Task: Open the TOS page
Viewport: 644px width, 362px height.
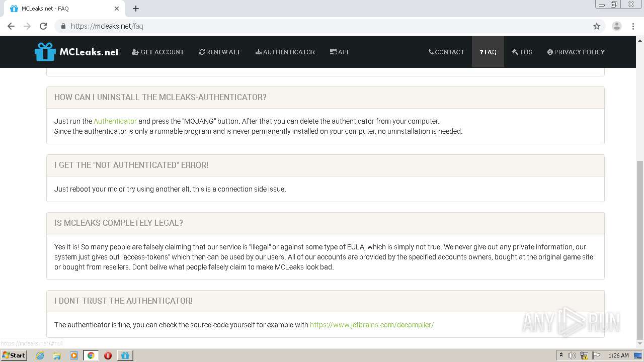Action: click(x=522, y=52)
